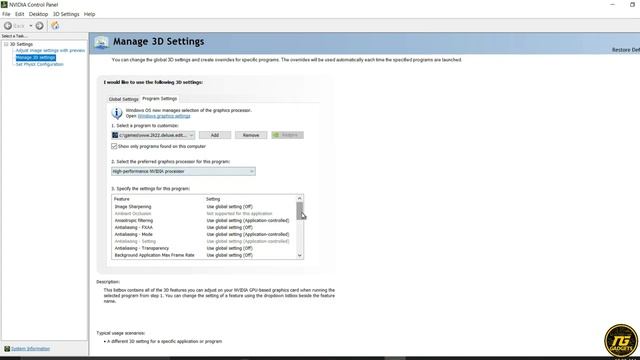Click the scroll down arrow of the settings list

300,256
